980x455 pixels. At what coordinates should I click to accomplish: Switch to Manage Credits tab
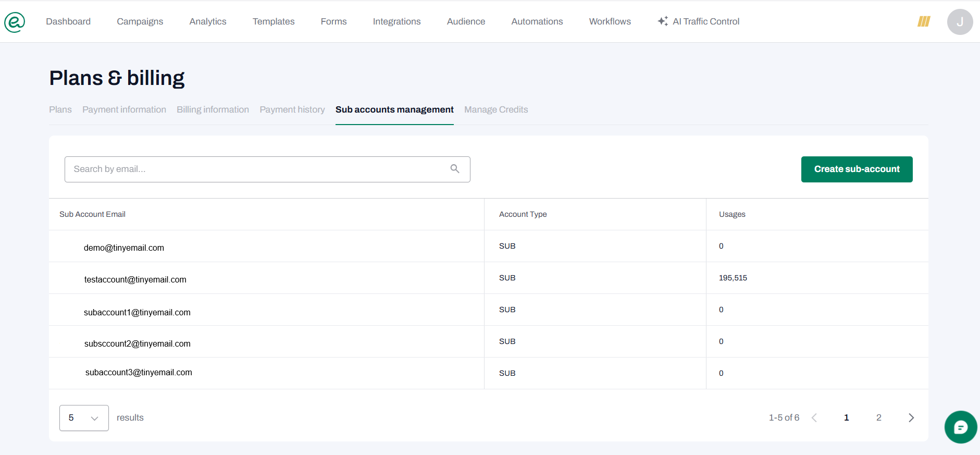click(496, 109)
